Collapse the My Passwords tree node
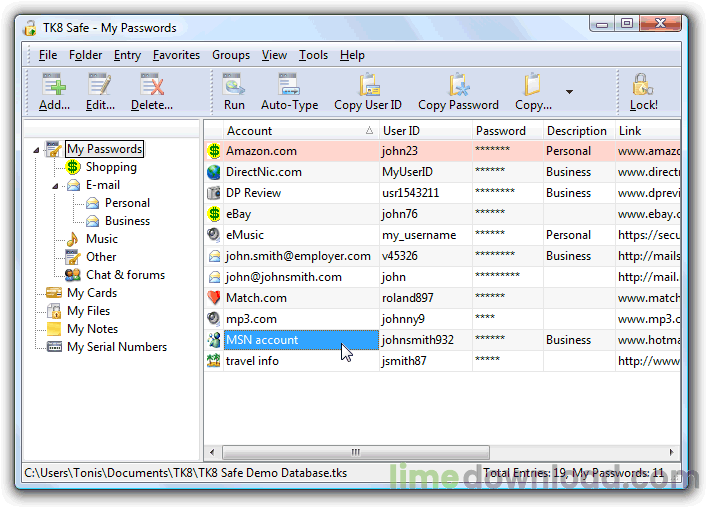This screenshot has height=508, width=707. (36, 150)
